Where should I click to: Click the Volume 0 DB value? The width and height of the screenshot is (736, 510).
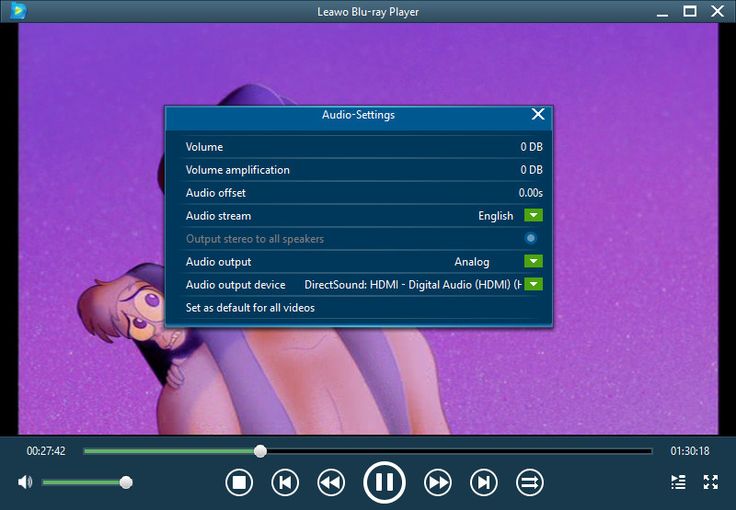(x=531, y=147)
